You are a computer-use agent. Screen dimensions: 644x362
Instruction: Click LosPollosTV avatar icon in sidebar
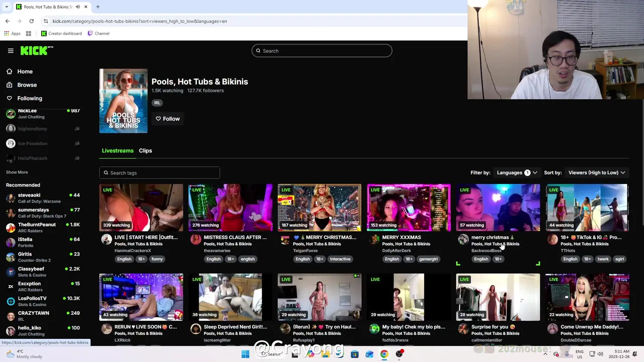(x=11, y=301)
